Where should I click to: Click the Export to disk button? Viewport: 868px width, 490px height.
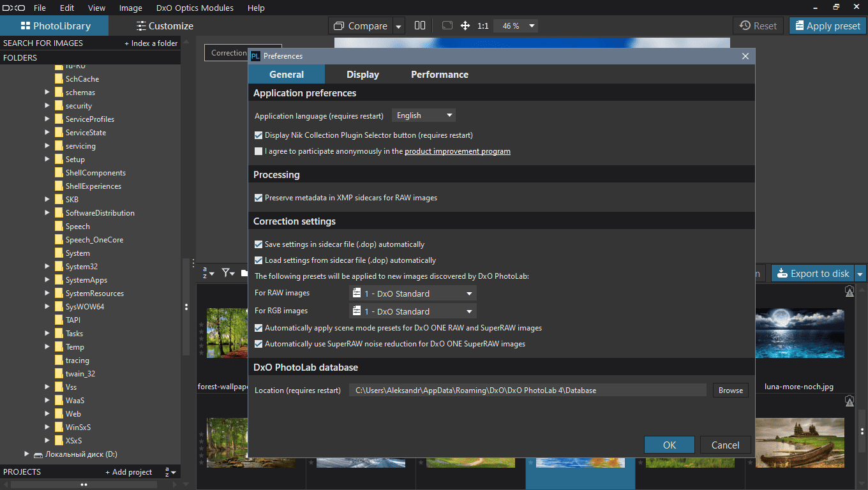tap(813, 274)
